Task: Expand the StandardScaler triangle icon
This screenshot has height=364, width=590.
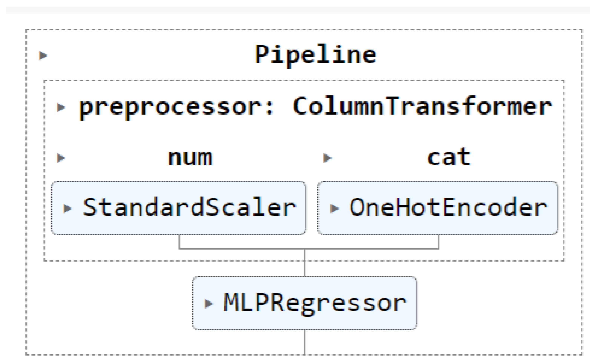Action: (x=67, y=209)
